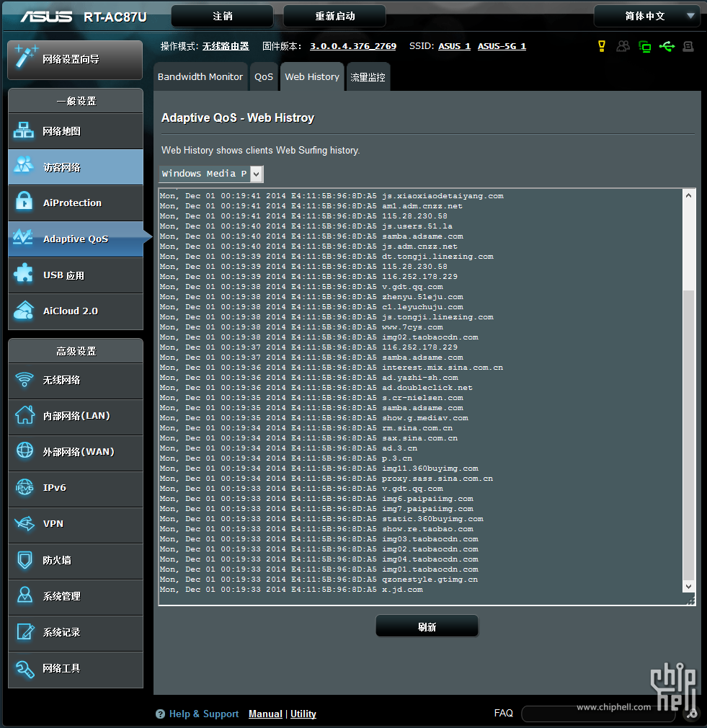Click the log scrollbar thumb

688,434
